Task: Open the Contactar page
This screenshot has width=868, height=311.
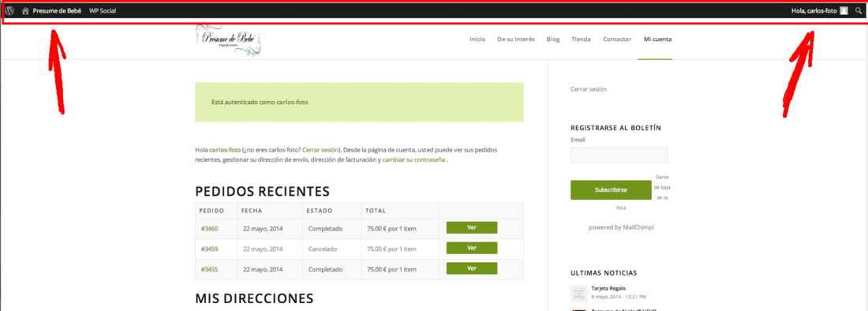Action: click(x=617, y=39)
